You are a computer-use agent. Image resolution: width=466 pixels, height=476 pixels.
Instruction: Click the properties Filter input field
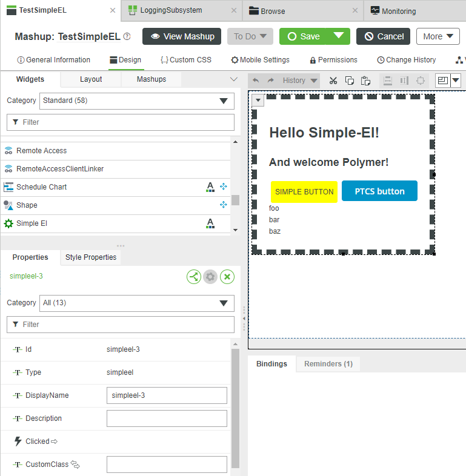coord(121,325)
